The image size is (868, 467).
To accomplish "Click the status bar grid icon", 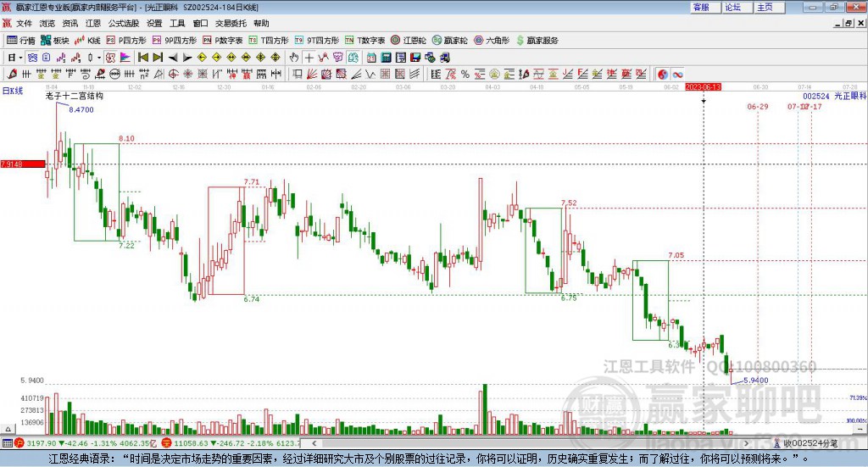I will click(x=7, y=442).
